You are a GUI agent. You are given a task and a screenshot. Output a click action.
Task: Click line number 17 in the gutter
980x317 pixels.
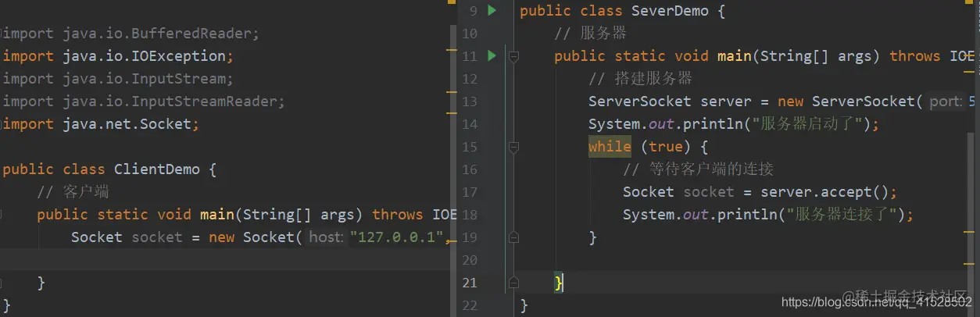point(470,192)
